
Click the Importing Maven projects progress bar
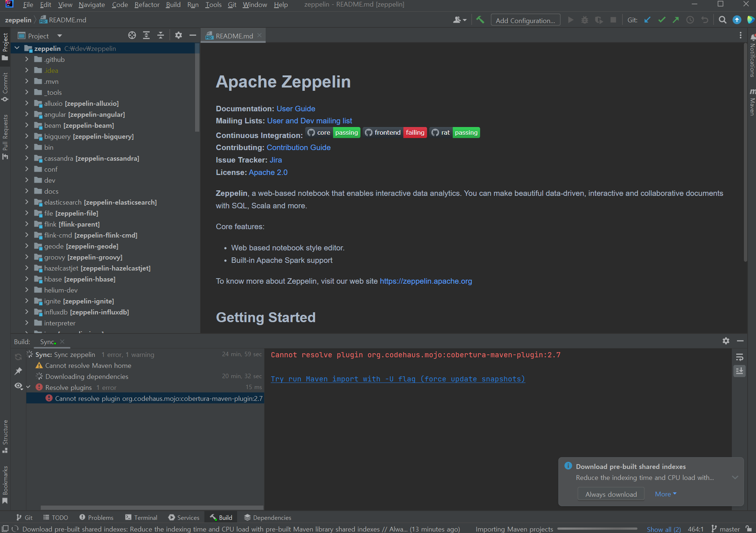point(596,529)
